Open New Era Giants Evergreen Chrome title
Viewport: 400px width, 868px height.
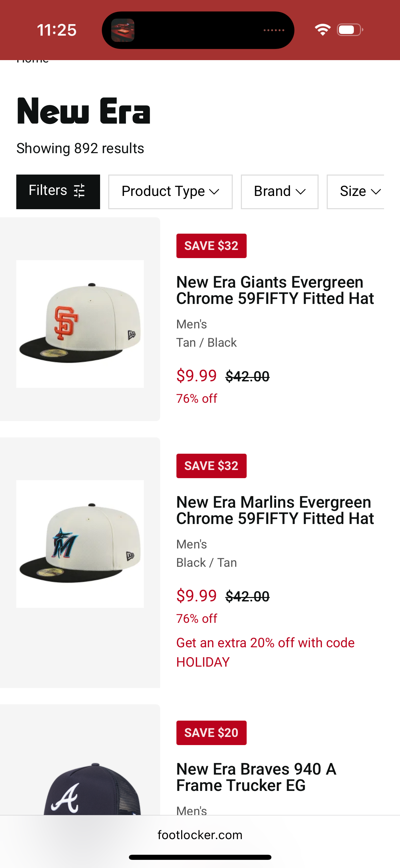point(275,290)
